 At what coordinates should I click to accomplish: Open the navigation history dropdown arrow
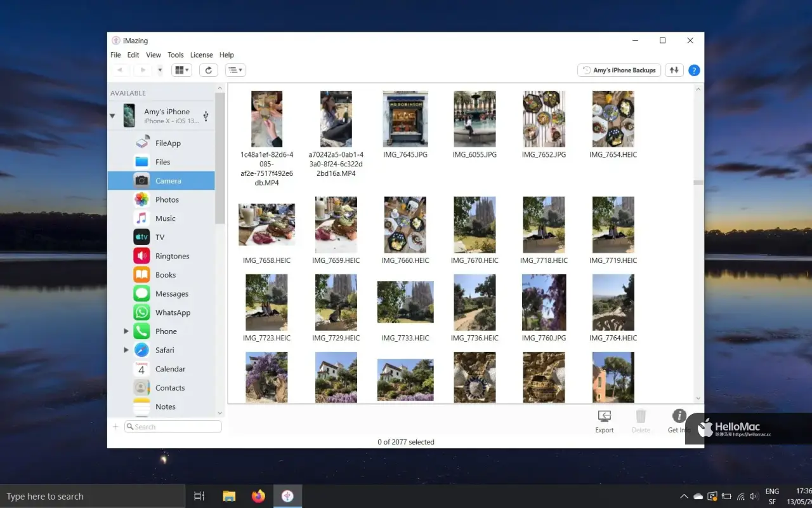click(160, 70)
